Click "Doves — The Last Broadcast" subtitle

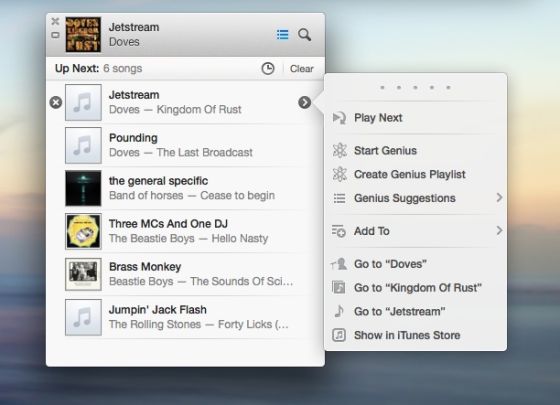(181, 152)
